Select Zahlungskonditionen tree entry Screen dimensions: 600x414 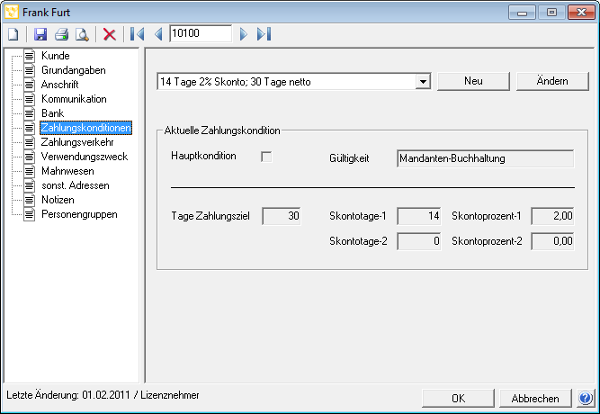(x=86, y=128)
